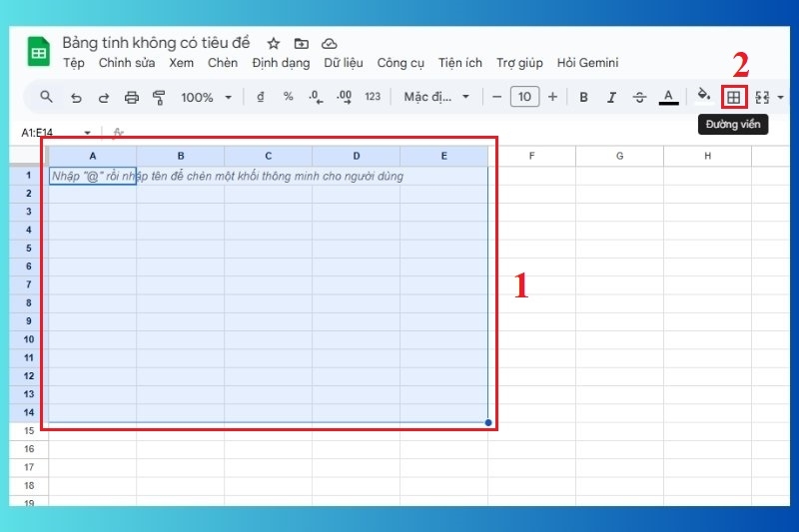Screen dimensions: 799x532
Task: Open the Hỏi Gemini menu
Action: (x=587, y=63)
